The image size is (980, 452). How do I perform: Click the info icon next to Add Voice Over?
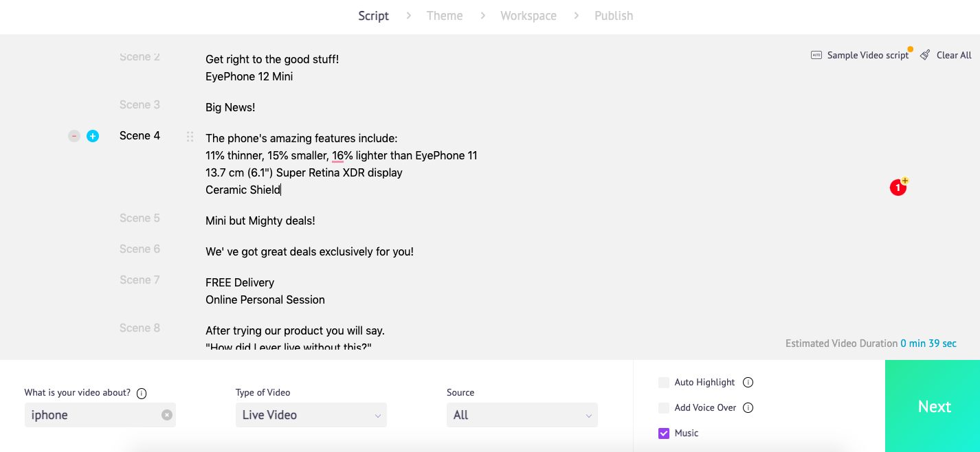click(x=748, y=407)
